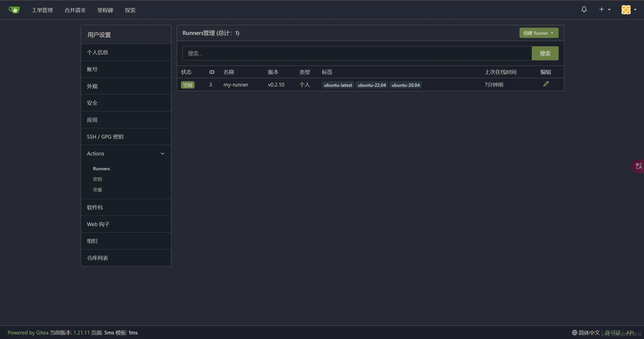Open SSH / GPG 密钥 settings
Image resolution: width=644 pixels, height=339 pixels.
point(105,137)
